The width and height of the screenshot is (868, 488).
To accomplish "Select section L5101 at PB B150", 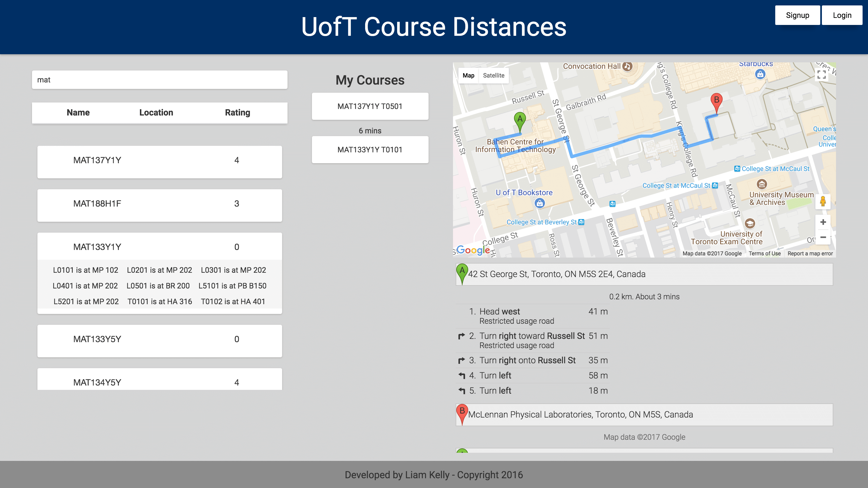I will pyautogui.click(x=232, y=285).
